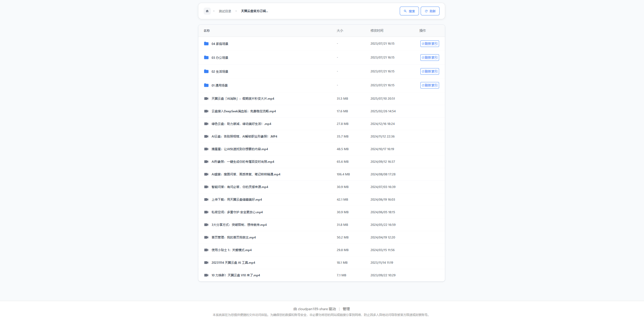Open 云盘接入DeepSeek满血版 video file
The height and width of the screenshot is (321, 644).
[x=243, y=111]
